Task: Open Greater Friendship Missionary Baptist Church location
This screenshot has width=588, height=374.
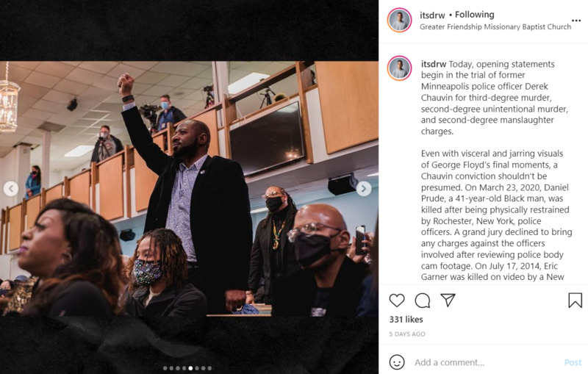Action: click(495, 27)
